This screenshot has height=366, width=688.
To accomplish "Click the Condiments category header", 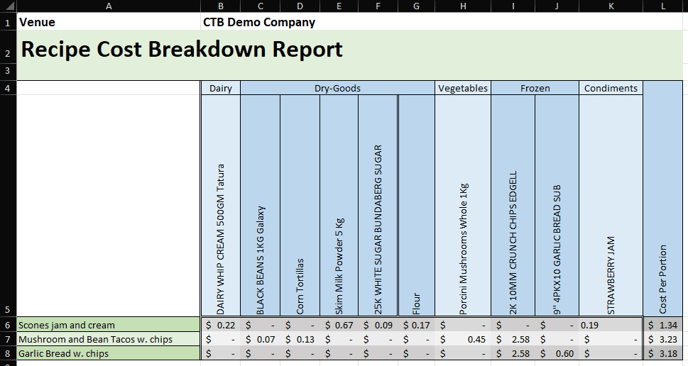I will (611, 88).
